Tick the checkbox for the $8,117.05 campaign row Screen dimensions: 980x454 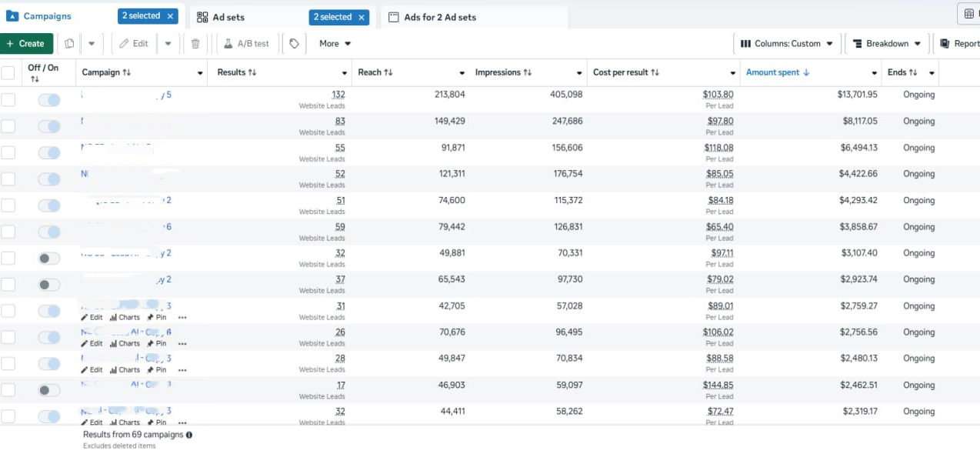click(x=8, y=126)
